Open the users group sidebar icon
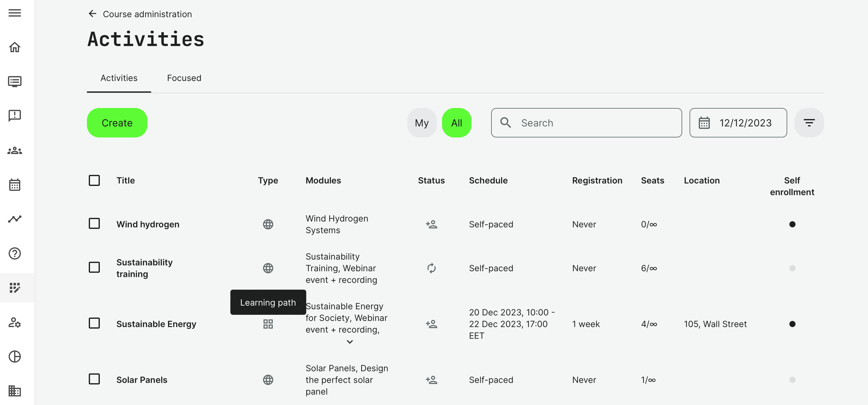The width and height of the screenshot is (868, 405). tap(14, 150)
